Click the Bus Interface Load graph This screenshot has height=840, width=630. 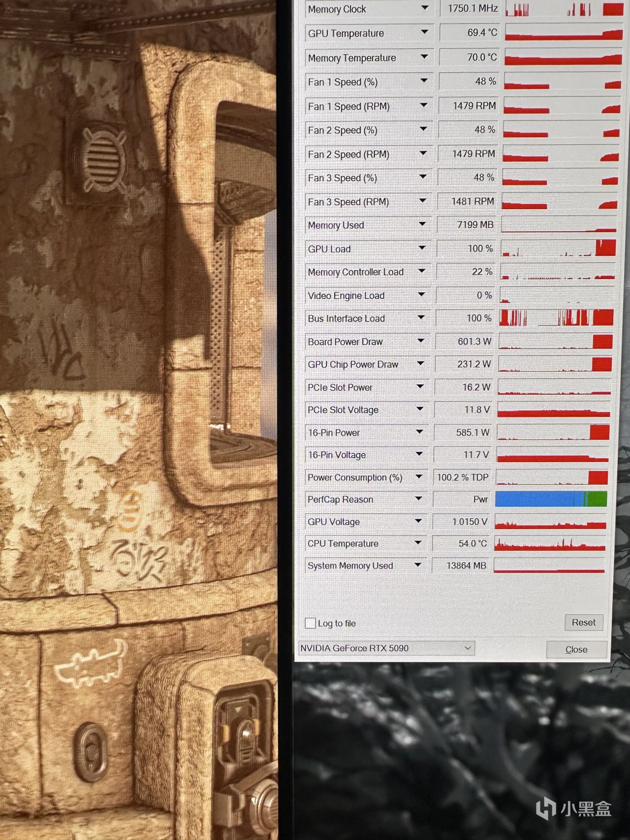[557, 317]
